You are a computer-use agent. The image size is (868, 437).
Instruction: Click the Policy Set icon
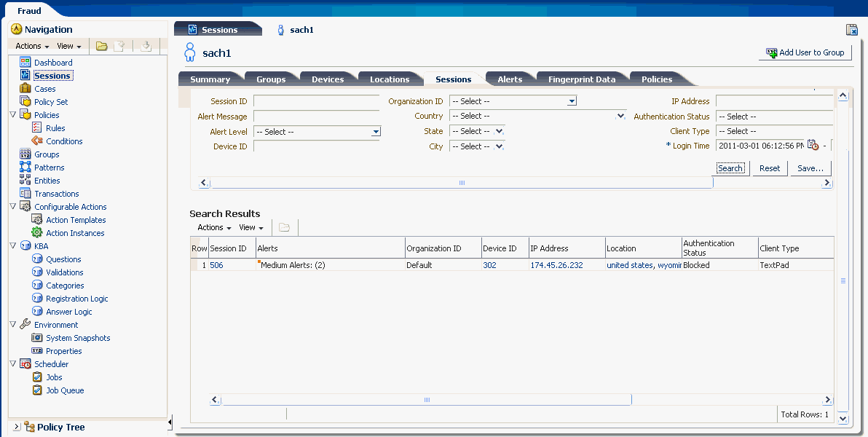click(x=25, y=101)
